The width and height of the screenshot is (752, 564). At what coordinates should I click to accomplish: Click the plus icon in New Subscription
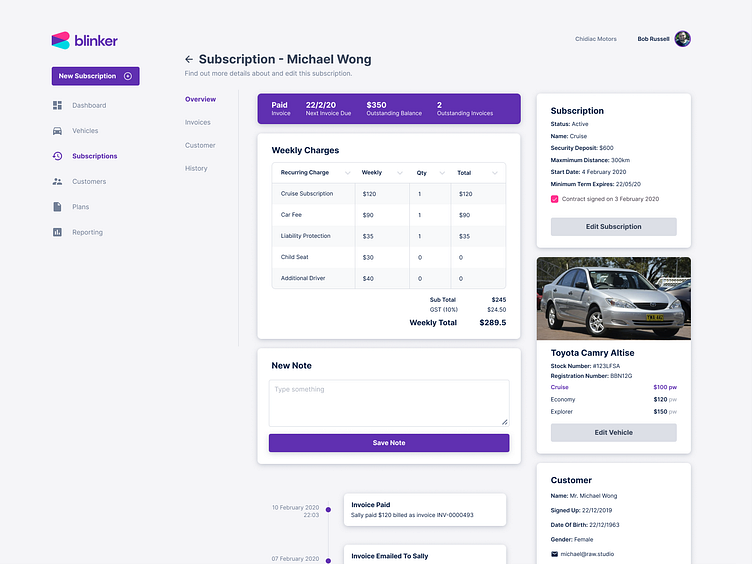coord(128,76)
